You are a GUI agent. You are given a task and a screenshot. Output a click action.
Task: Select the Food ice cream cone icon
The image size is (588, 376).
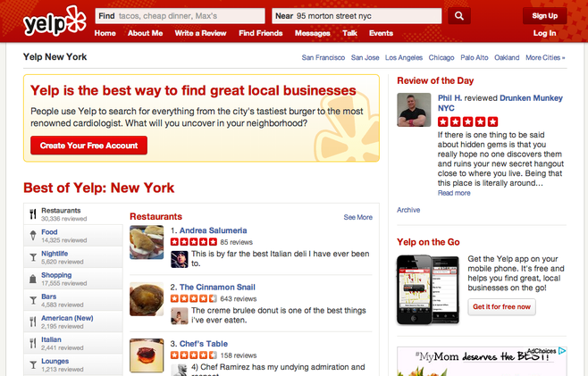(x=33, y=236)
